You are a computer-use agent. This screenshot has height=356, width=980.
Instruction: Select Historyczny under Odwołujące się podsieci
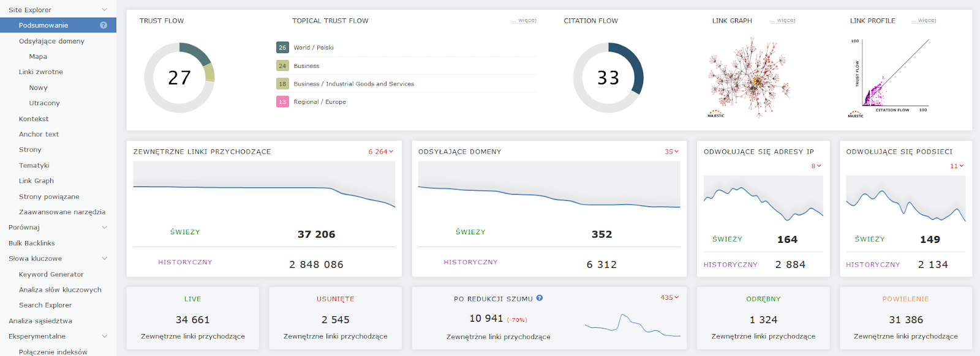[873, 265]
